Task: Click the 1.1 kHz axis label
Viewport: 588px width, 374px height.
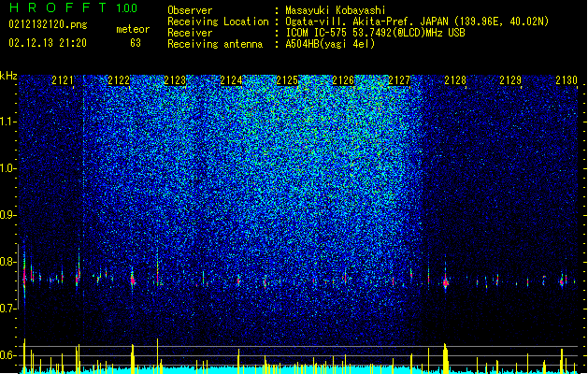Action: coord(7,122)
